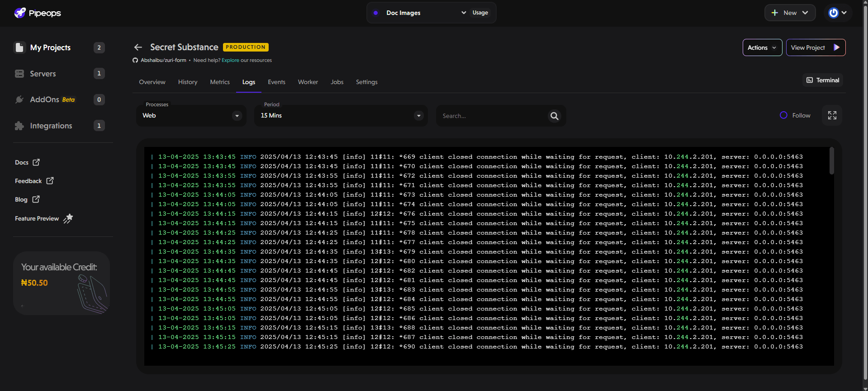Click log line containing *669
The width and height of the screenshot is (868, 391).
coord(477,157)
